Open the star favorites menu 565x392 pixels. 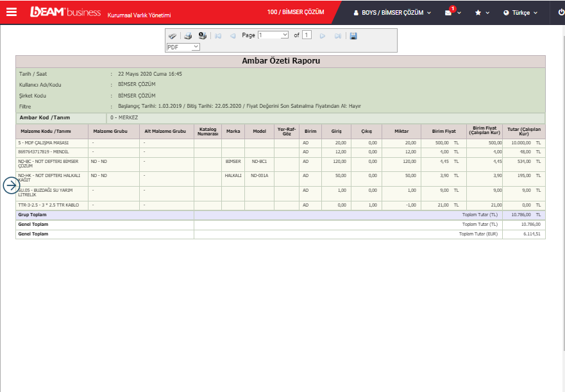482,13
